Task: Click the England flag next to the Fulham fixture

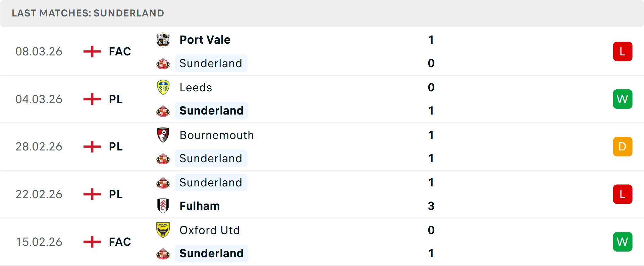Action: pyautogui.click(x=92, y=194)
